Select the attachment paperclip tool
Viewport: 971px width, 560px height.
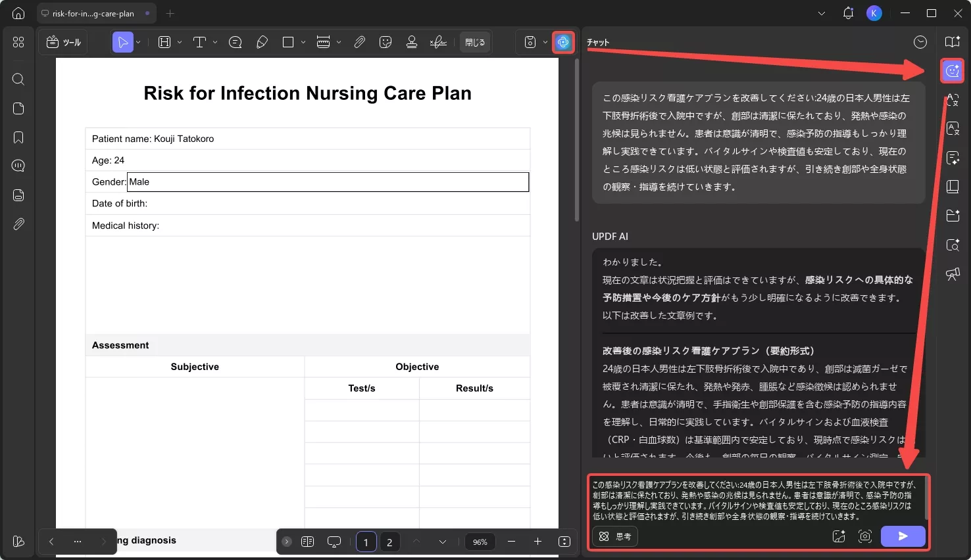[359, 42]
